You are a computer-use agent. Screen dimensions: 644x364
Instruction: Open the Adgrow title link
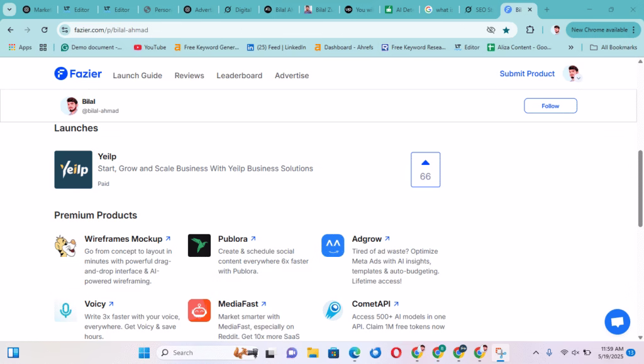(367, 239)
